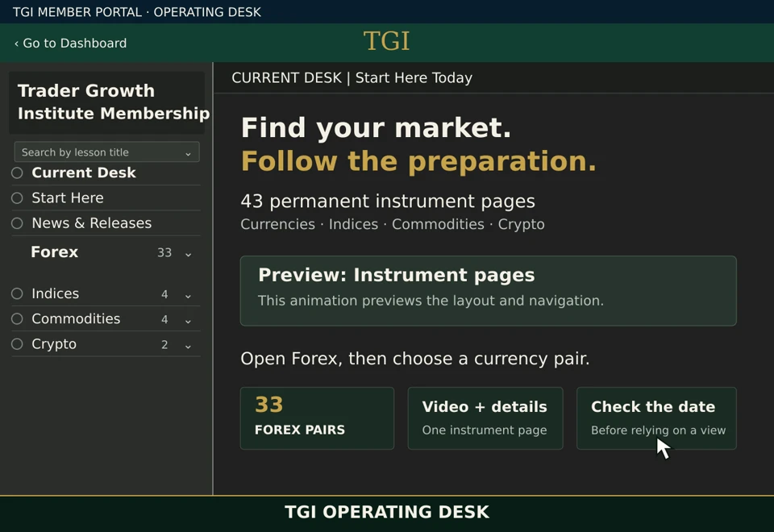Viewport: 774px width, 532px height.
Task: Click the Find your market headline
Action: tap(376, 128)
